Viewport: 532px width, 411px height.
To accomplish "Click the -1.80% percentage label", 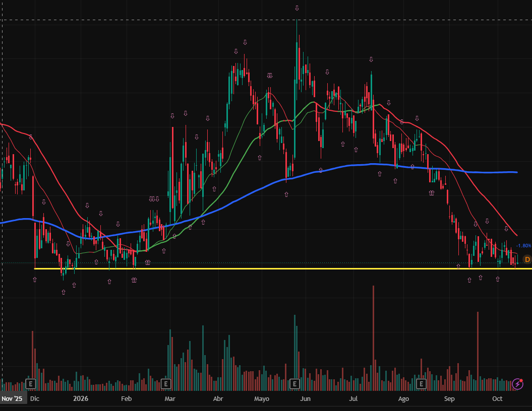I will (524, 246).
